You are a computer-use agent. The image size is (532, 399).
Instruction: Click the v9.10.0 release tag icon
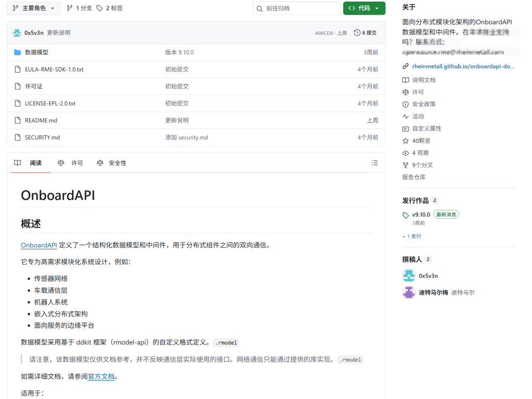[405, 215]
